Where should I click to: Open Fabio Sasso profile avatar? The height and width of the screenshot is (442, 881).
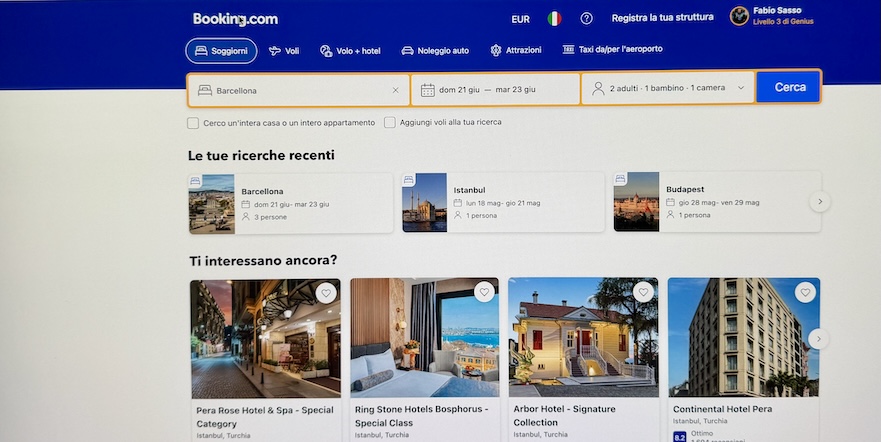(x=739, y=16)
